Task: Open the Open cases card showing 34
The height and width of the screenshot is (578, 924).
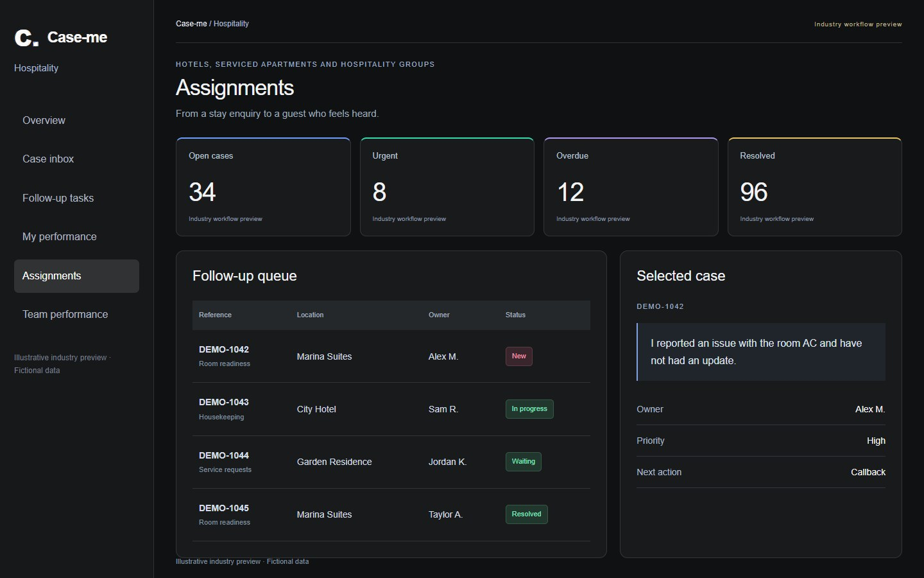Action: pos(263,187)
